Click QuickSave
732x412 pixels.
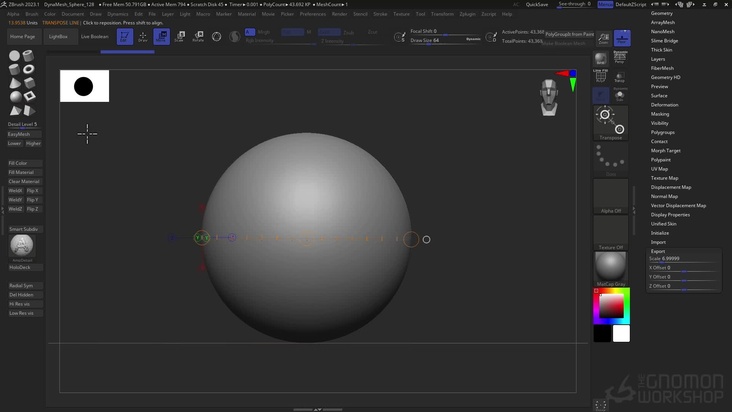537,4
